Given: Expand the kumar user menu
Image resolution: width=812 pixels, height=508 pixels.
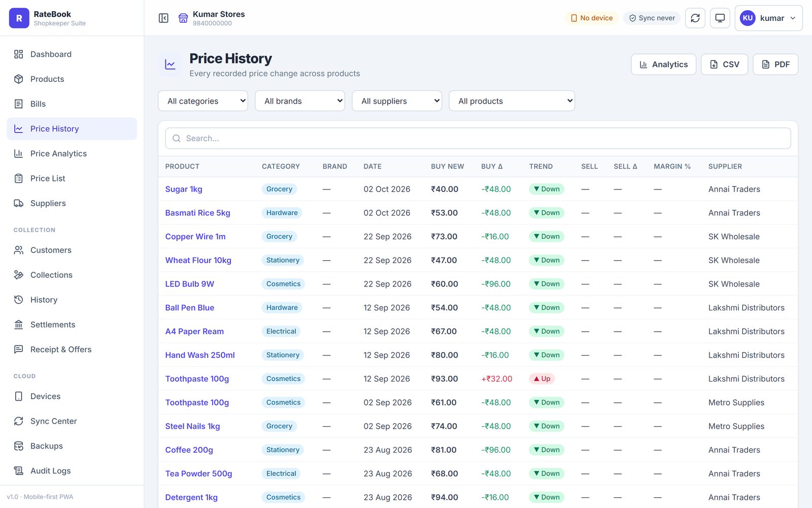Looking at the screenshot, I should pyautogui.click(x=768, y=18).
